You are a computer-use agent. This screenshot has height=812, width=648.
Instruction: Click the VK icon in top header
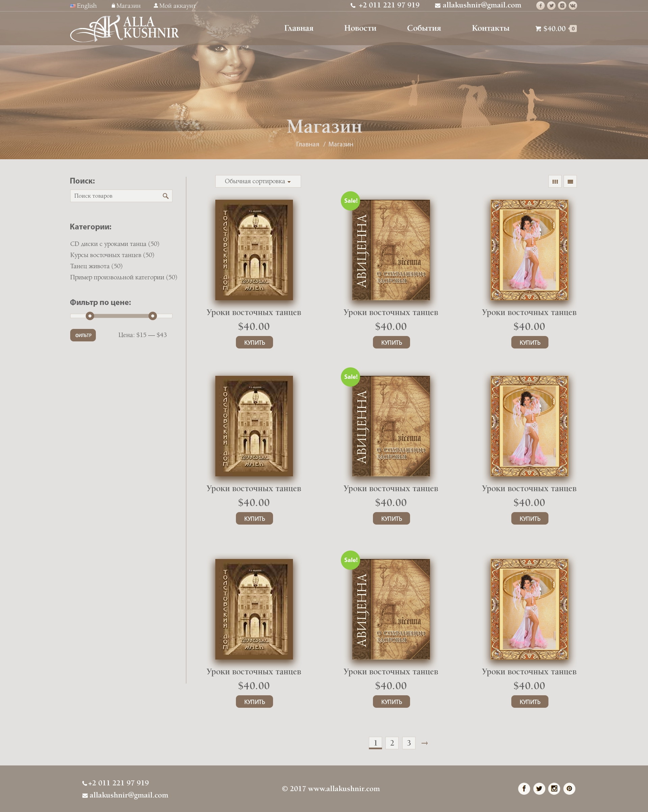(573, 5)
